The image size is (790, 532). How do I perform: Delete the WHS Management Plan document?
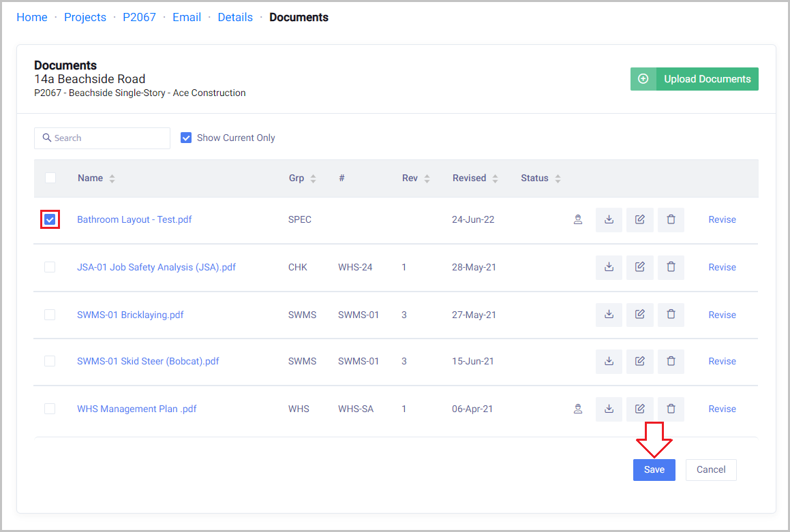pyautogui.click(x=671, y=409)
